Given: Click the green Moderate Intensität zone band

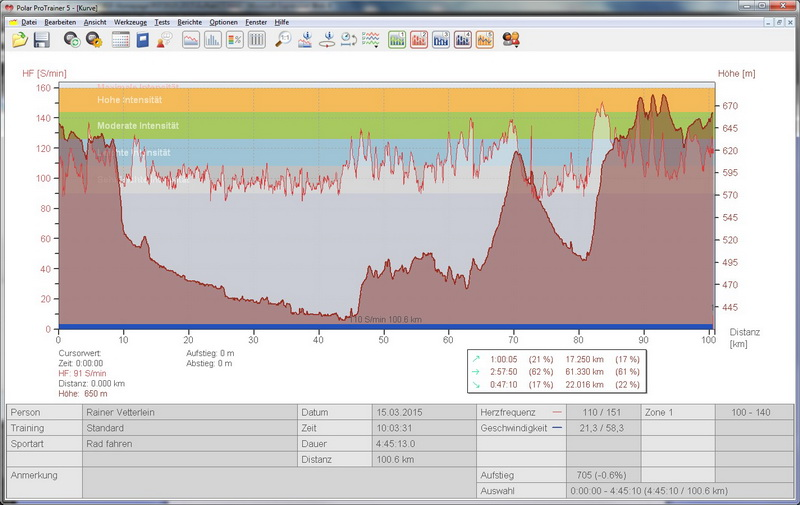Looking at the screenshot, I should [x=300, y=125].
